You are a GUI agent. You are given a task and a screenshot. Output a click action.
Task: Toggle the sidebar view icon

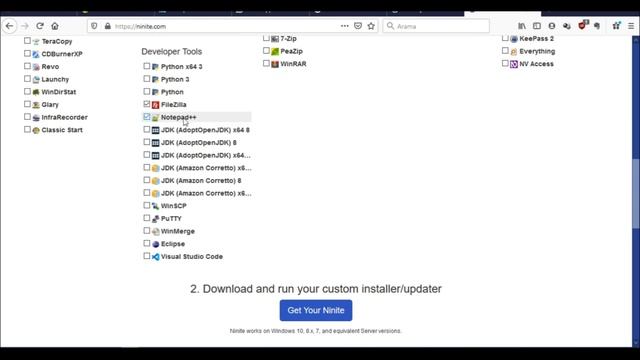(x=537, y=26)
